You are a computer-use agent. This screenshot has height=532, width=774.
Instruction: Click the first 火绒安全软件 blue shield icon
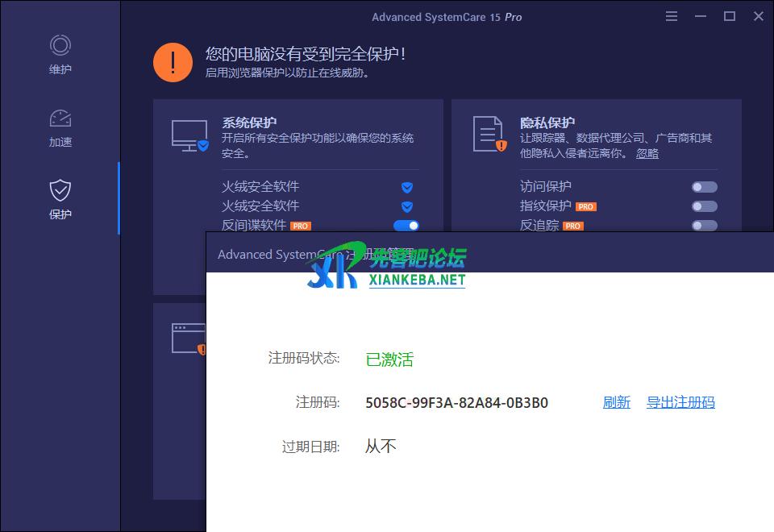(407, 187)
